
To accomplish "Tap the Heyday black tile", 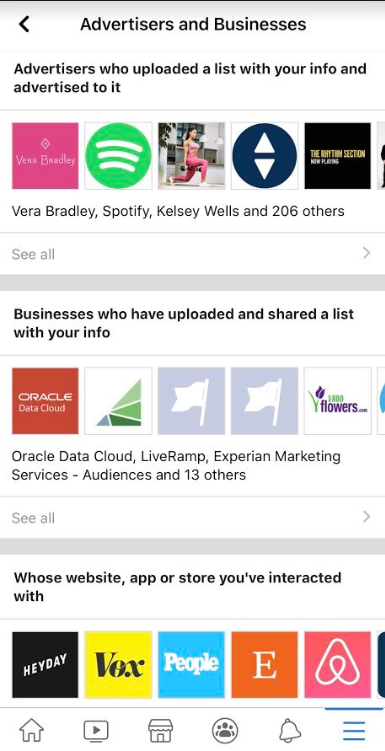I will tap(45, 665).
